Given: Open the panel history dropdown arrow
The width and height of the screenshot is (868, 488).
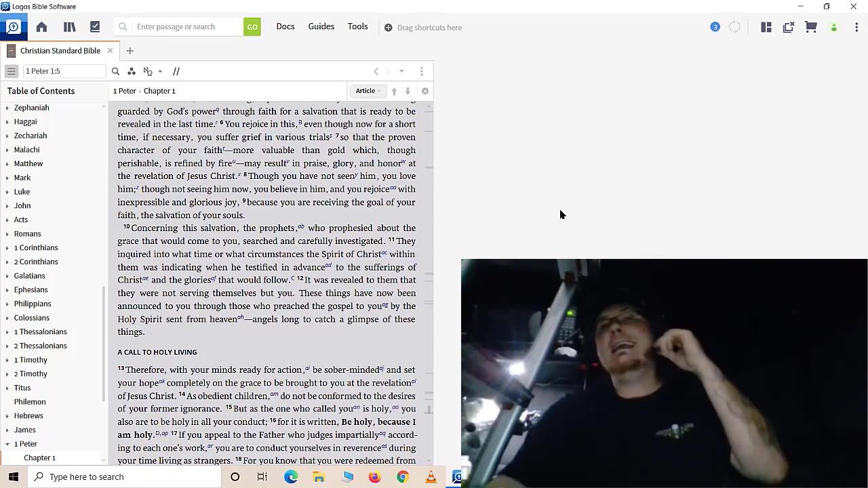Looking at the screenshot, I should (401, 71).
